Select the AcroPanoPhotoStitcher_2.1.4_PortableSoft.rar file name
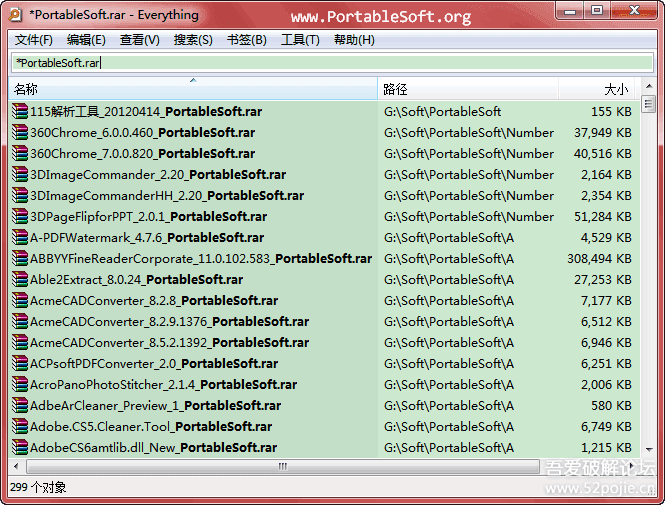The image size is (665, 505). 163,385
